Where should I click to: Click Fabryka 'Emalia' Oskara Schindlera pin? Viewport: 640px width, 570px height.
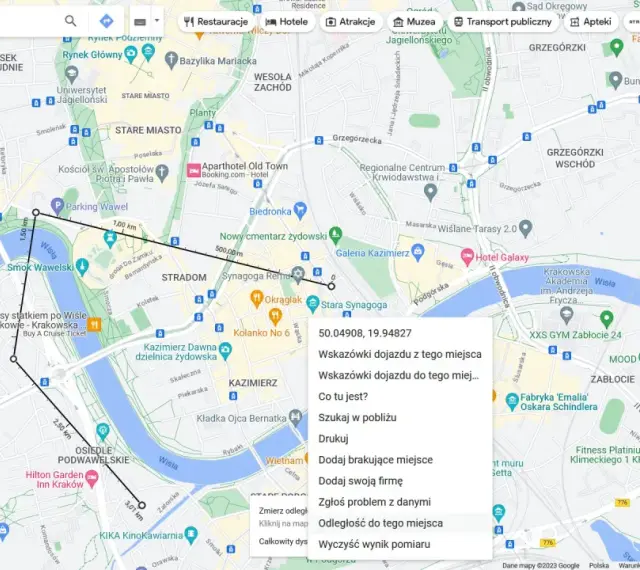pyautogui.click(x=512, y=402)
